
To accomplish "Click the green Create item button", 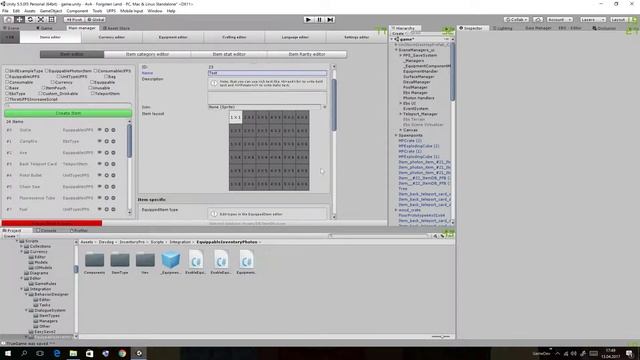I will 68,113.
